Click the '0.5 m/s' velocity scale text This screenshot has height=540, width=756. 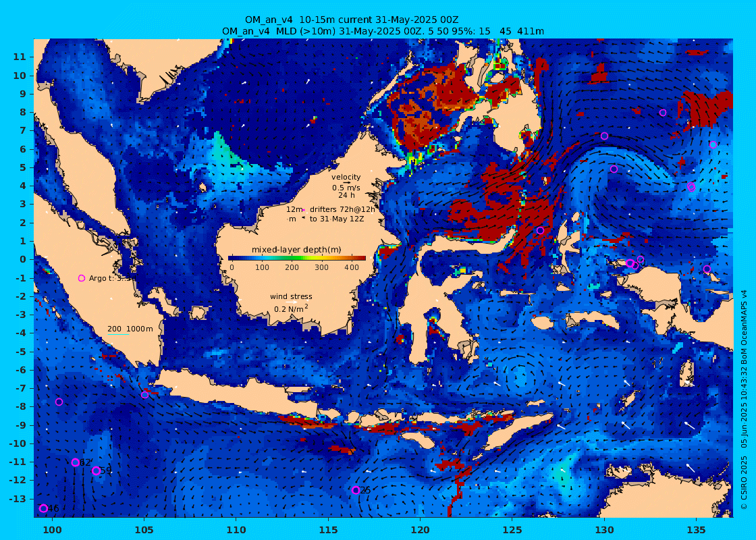tap(346, 188)
